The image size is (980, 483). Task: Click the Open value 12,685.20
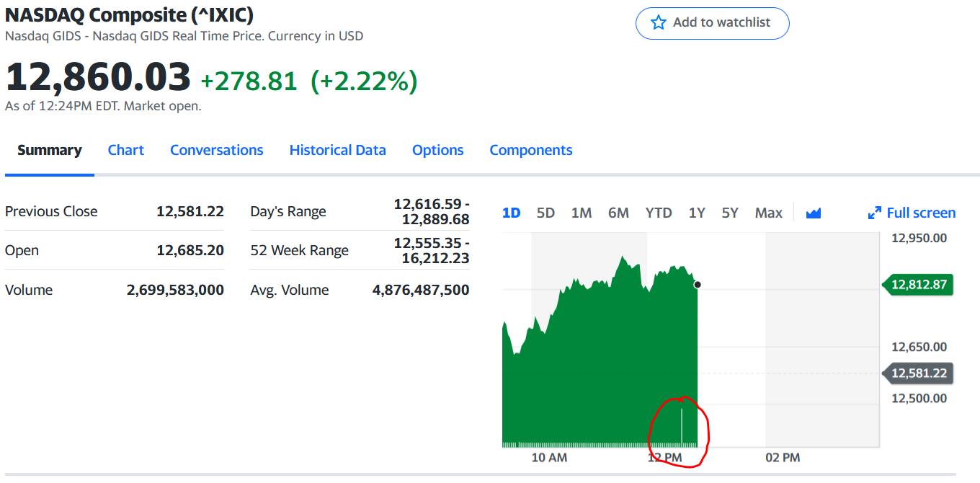[190, 250]
